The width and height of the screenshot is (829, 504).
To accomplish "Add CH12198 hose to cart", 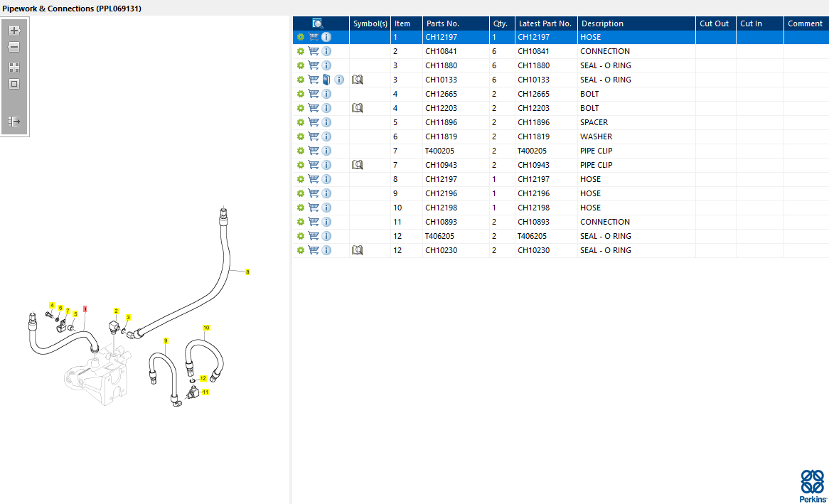I will pyautogui.click(x=314, y=208).
